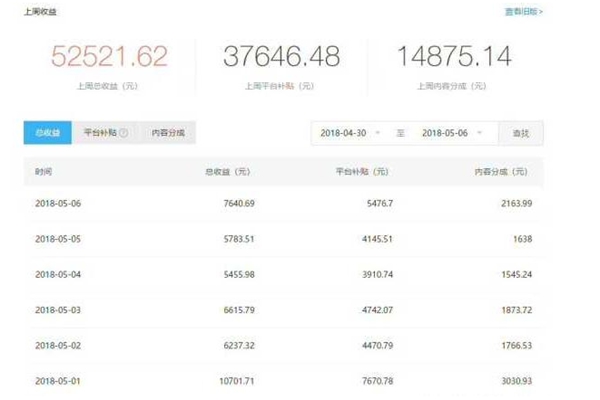Click the 查找 search button
The width and height of the screenshot is (600, 400).
pyautogui.click(x=521, y=133)
